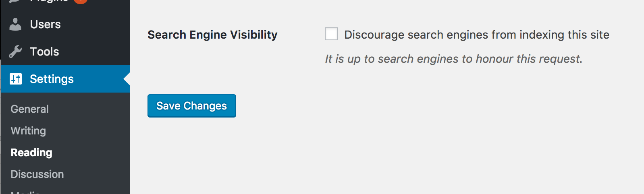Screen dimensions: 644x194
Task: Open the Tools menu label
Action: coord(44,52)
